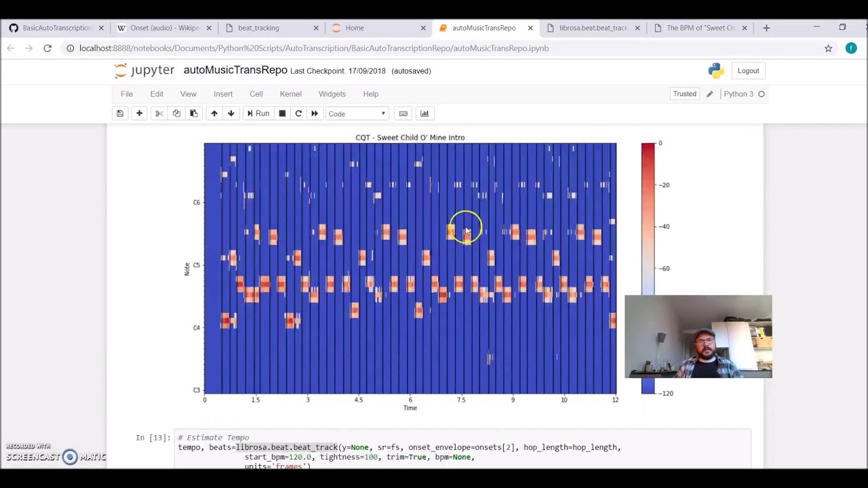868x488 pixels.
Task: Open the Help menu
Action: coord(371,94)
